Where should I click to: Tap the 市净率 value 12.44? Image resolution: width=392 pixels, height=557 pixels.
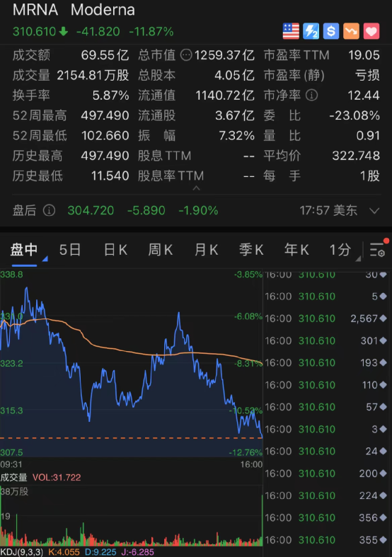pos(364,96)
